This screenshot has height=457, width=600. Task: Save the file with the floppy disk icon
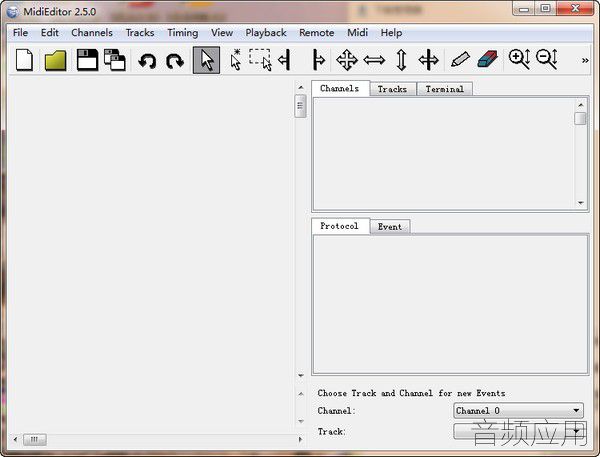(x=87, y=60)
